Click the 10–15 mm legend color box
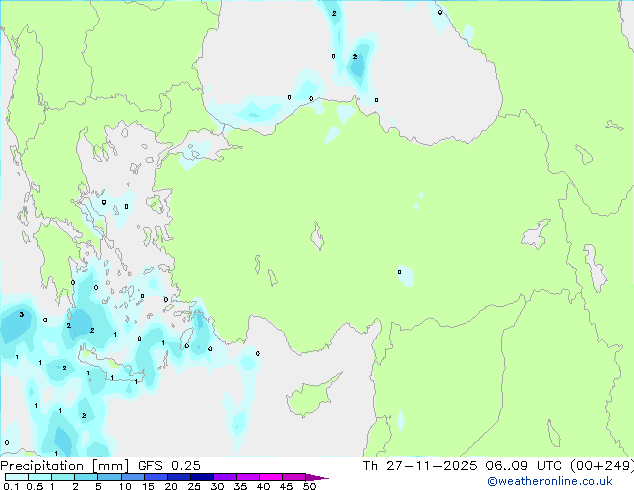This screenshot has width=634, height=490. click(132, 477)
